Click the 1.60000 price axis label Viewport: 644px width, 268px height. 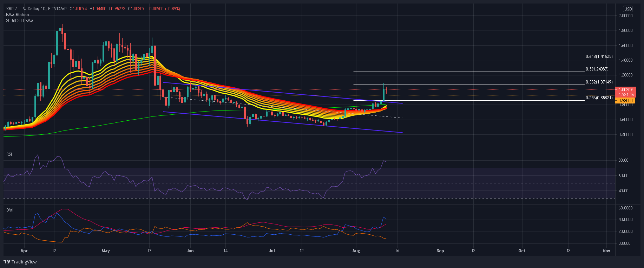[625, 46]
